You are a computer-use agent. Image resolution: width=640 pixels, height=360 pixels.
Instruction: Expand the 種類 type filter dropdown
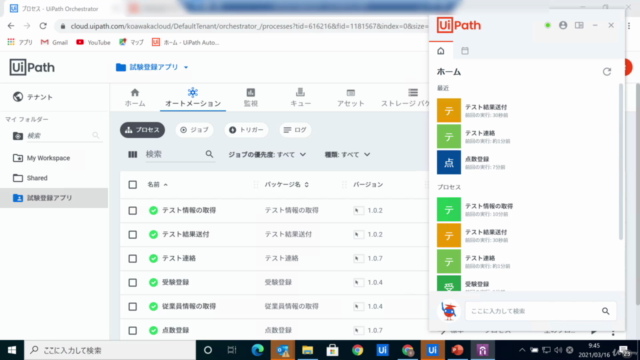[x=347, y=155]
